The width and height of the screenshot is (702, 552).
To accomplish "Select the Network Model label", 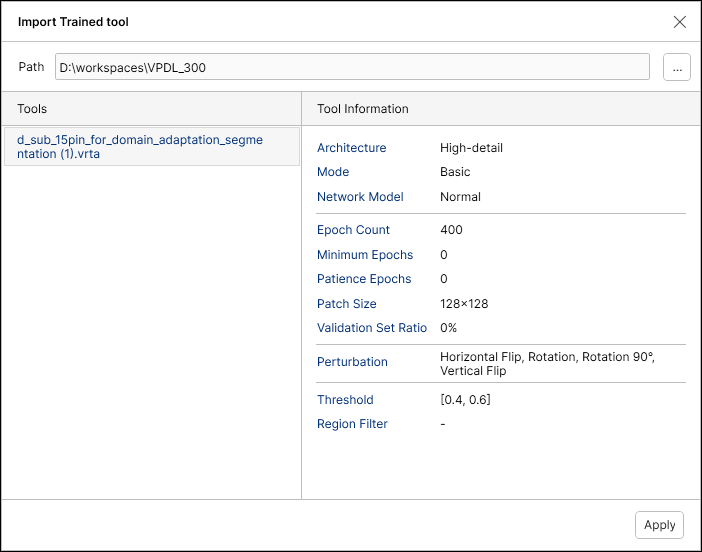I will click(360, 197).
